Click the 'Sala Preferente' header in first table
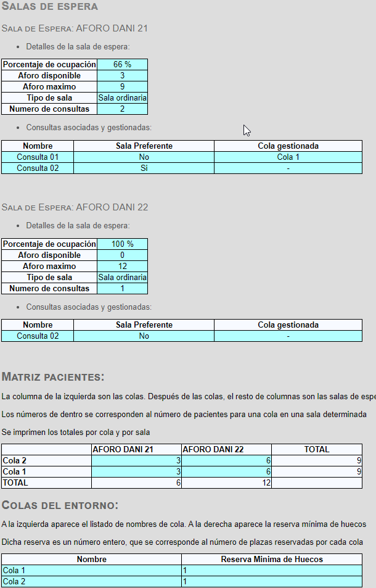 click(144, 146)
